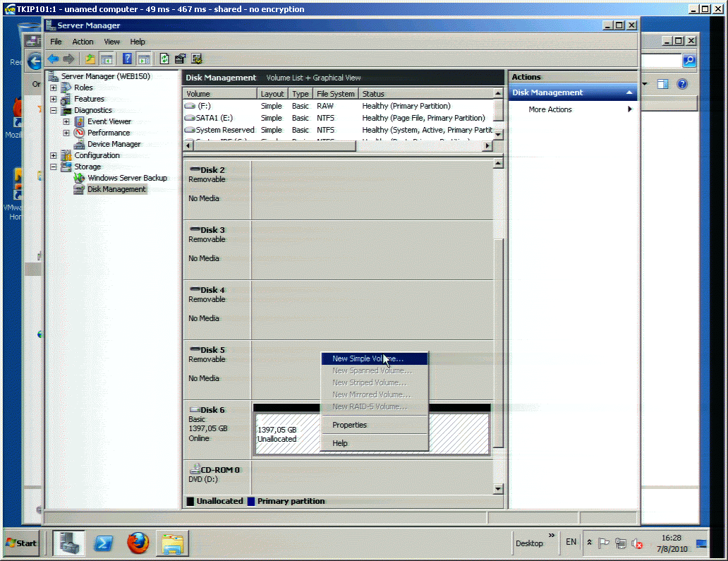728x561 pixels.
Task: Click the disk settings toolbar icon
Action: 196,59
